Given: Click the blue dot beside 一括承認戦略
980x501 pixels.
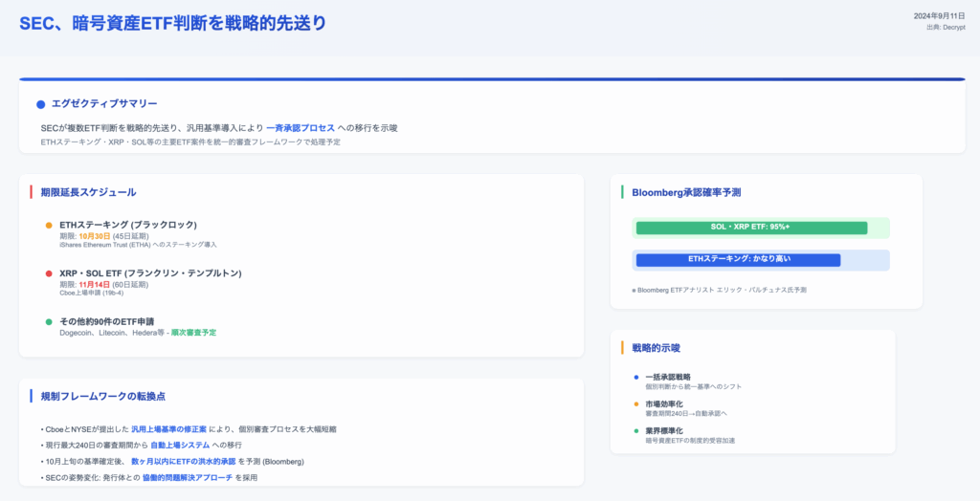Looking at the screenshot, I should coord(636,378).
